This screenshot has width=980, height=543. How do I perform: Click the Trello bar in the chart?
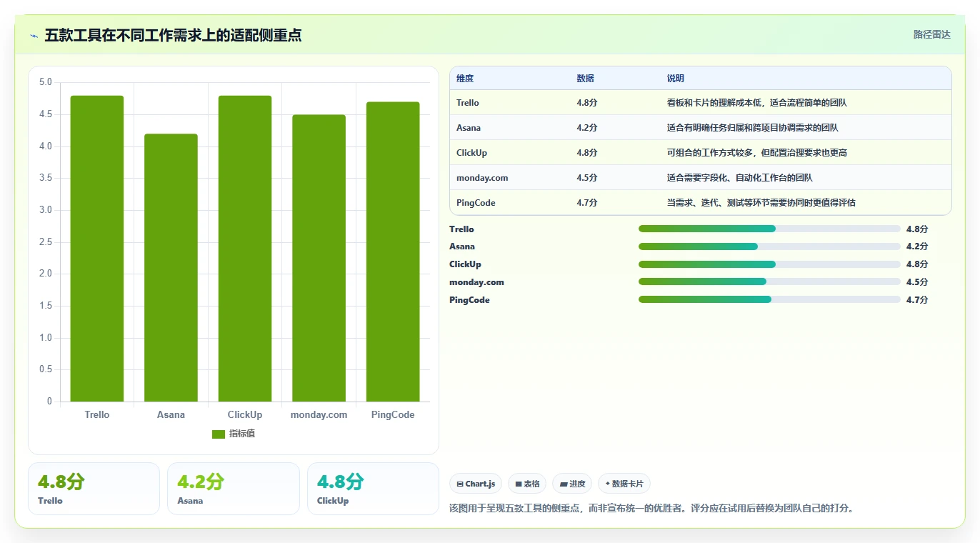pyautogui.click(x=97, y=249)
